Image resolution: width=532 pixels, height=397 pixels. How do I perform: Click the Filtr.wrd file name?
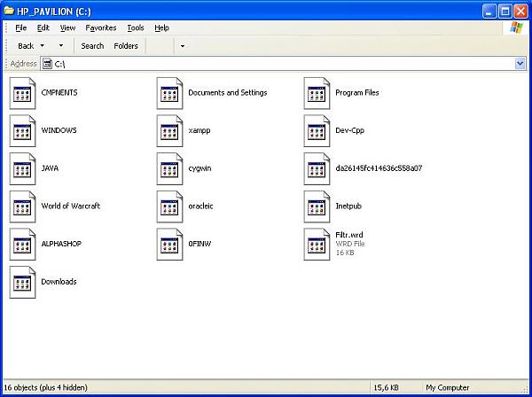point(349,235)
